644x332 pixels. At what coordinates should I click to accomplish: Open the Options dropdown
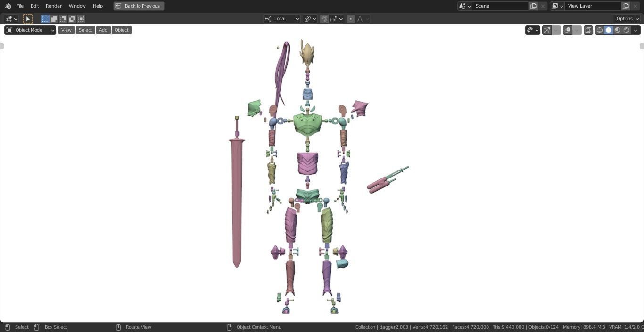pyautogui.click(x=627, y=19)
